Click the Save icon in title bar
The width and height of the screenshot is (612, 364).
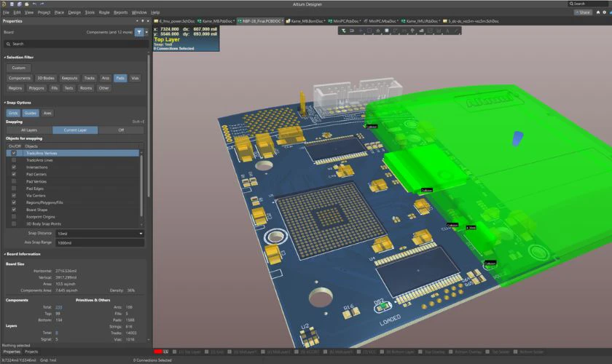pyautogui.click(x=12, y=4)
